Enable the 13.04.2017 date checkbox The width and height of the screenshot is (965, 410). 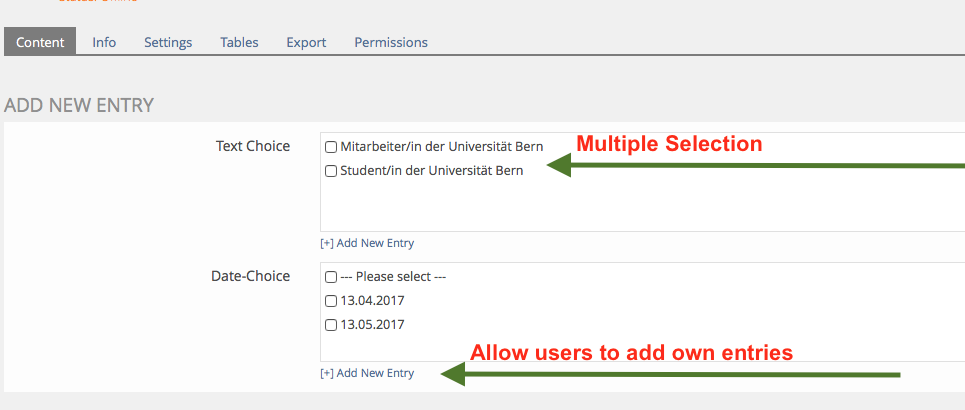[x=331, y=301]
